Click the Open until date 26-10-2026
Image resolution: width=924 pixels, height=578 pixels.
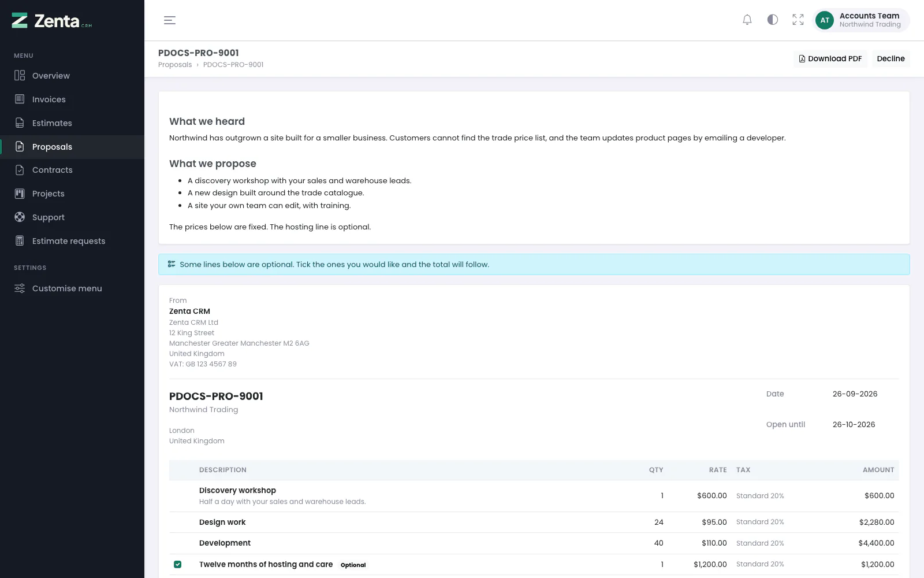point(854,425)
